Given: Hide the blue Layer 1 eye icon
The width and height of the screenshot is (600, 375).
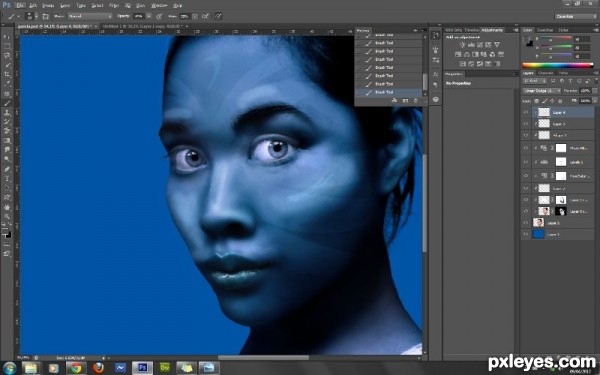Looking at the screenshot, I should tap(526, 234).
